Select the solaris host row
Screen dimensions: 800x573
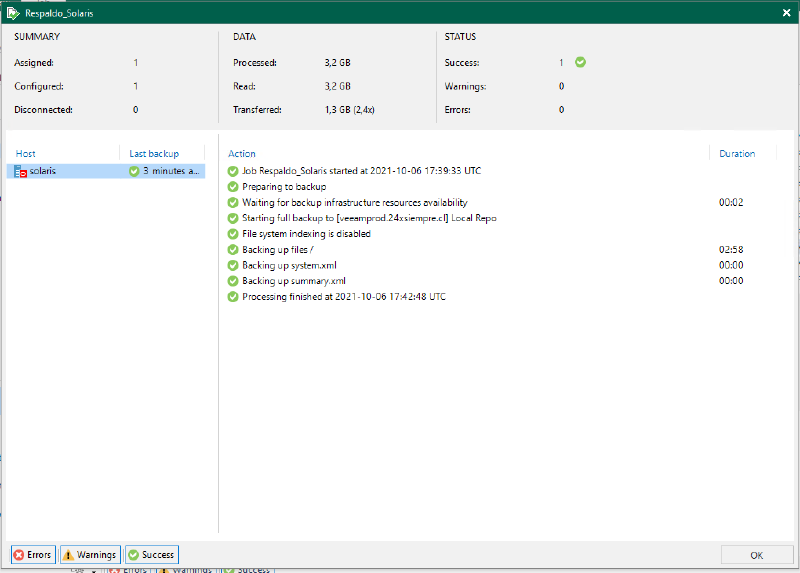tap(106, 171)
